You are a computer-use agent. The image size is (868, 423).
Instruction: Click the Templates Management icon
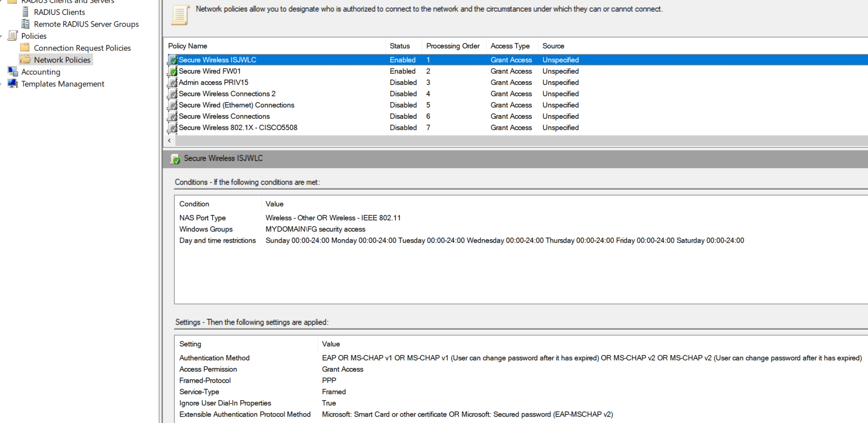pos(13,83)
